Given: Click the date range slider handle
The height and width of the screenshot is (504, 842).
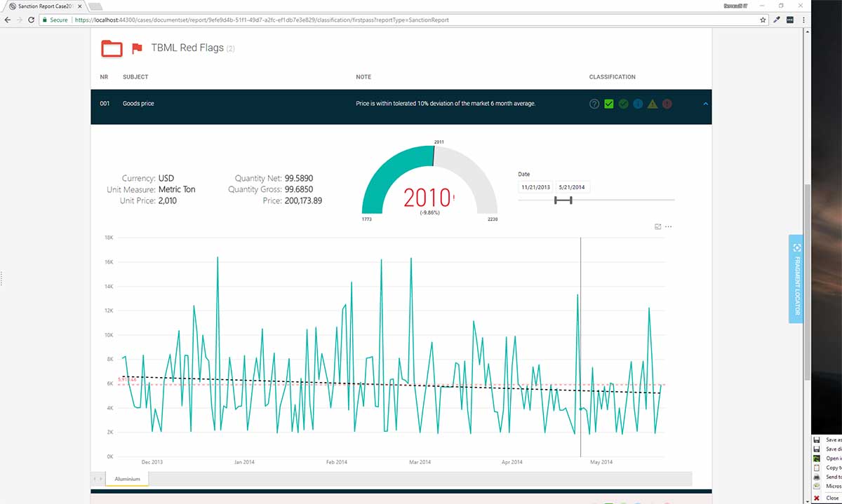Looking at the screenshot, I should pos(563,200).
